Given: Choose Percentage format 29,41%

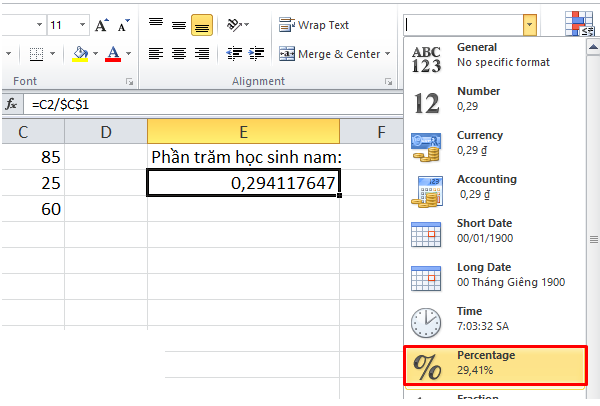Looking at the screenshot, I should (x=494, y=365).
